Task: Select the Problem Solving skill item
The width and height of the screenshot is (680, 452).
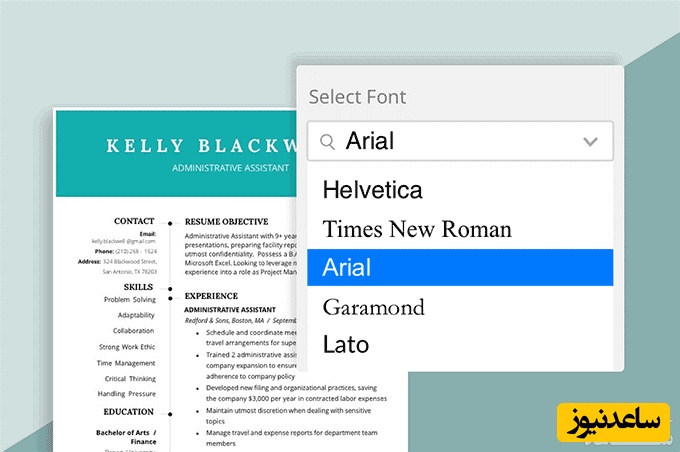Action: click(130, 299)
